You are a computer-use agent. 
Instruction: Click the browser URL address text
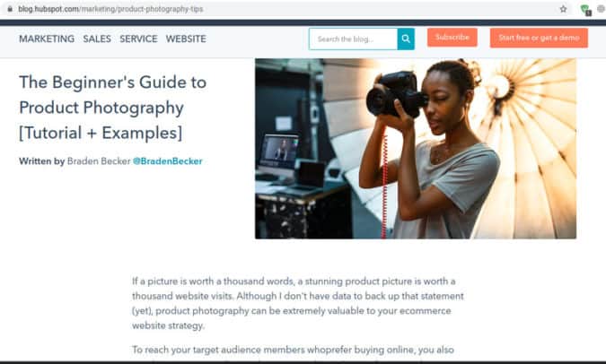pos(110,9)
